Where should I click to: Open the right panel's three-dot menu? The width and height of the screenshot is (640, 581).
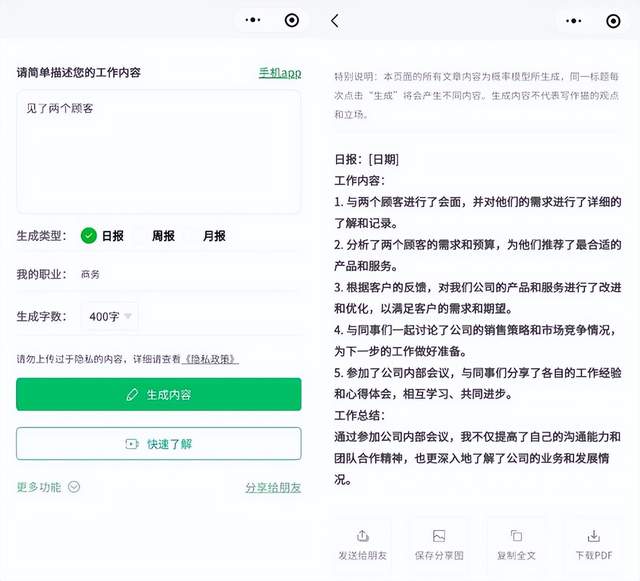[573, 21]
